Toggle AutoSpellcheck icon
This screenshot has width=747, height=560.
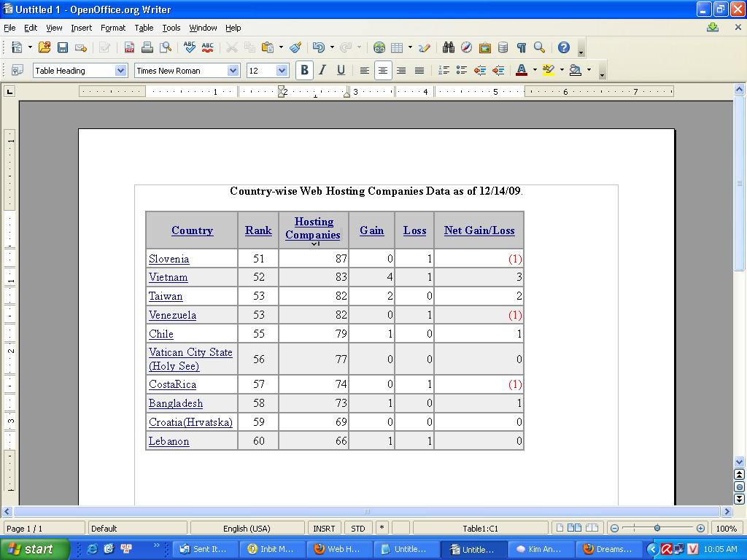tap(208, 47)
